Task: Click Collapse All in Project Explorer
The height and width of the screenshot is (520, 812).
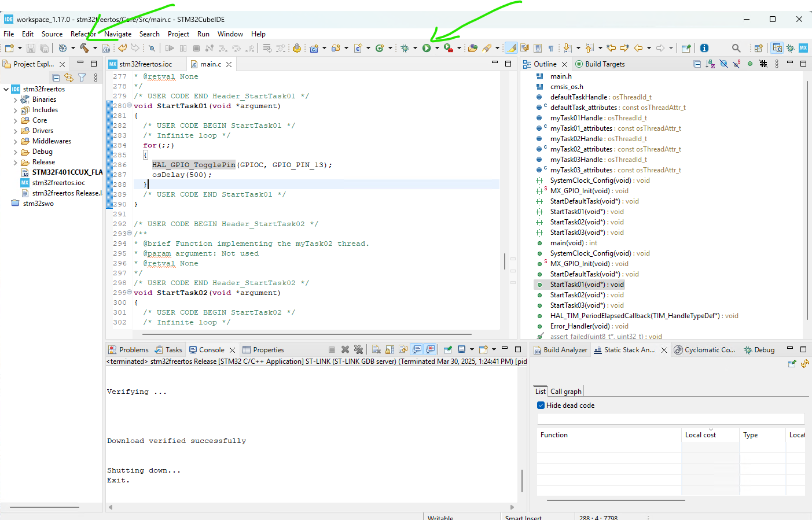Action: (x=56, y=78)
